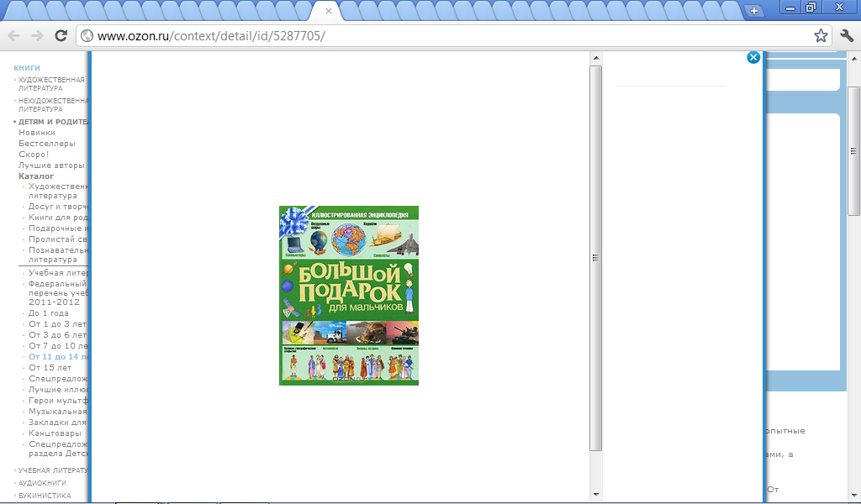Click the page vertical scrollbar thumb
This screenshot has width=861, height=504.
coord(854,151)
